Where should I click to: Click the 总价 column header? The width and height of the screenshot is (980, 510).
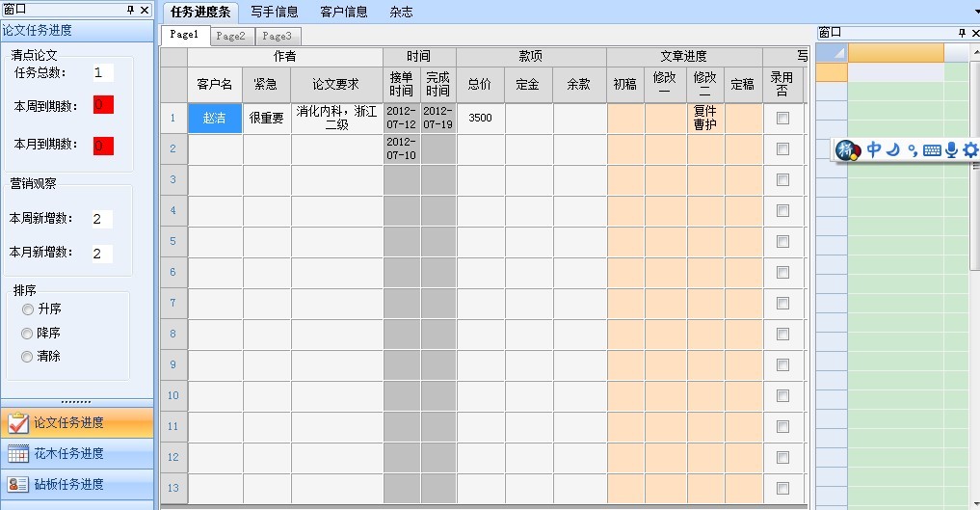(x=479, y=85)
